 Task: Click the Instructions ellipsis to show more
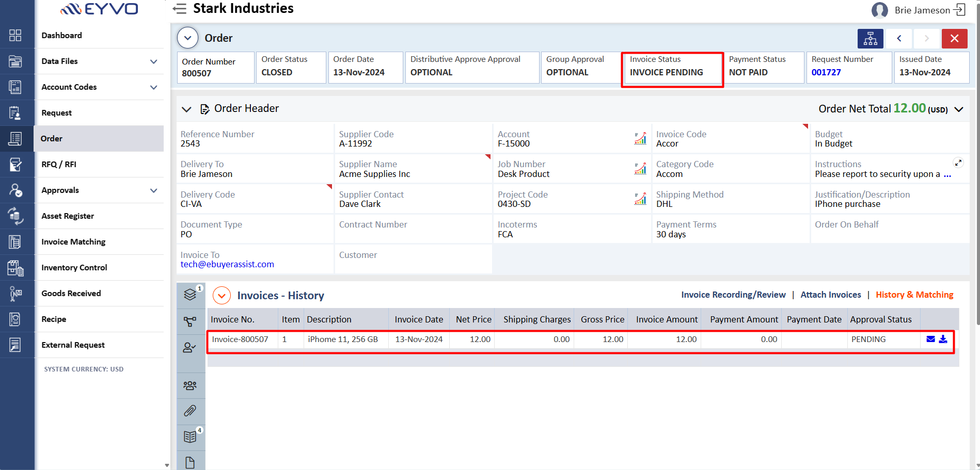click(x=947, y=174)
